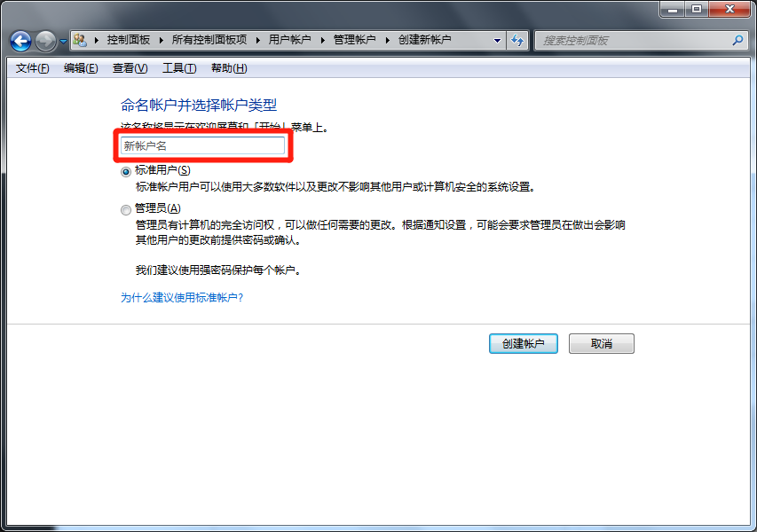Click the Back navigation arrow button
Screen dimensions: 757x532
(x=20, y=41)
